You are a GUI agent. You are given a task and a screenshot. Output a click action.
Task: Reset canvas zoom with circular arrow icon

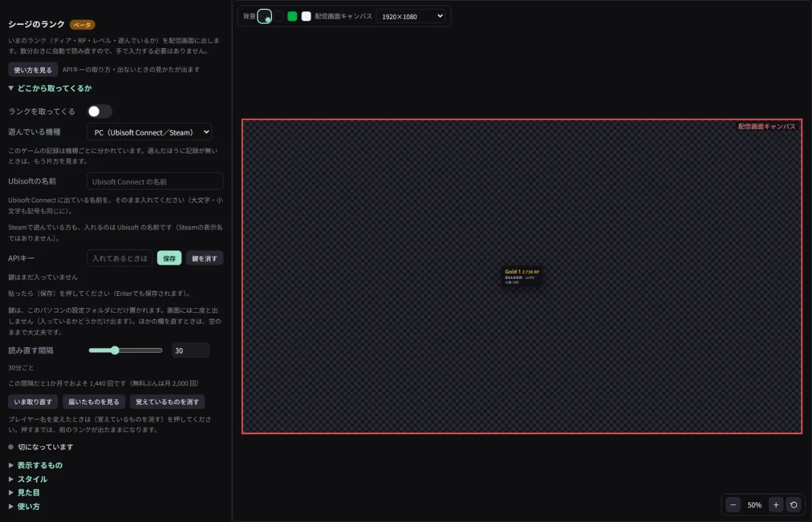pos(794,504)
